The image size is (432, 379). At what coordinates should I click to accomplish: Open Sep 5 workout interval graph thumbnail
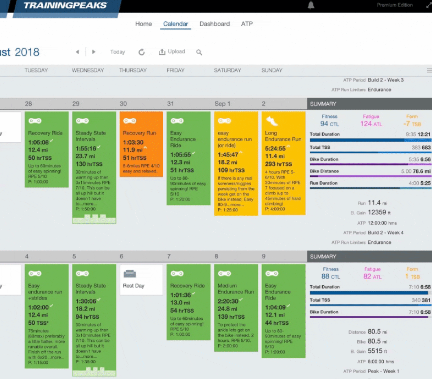click(94, 371)
